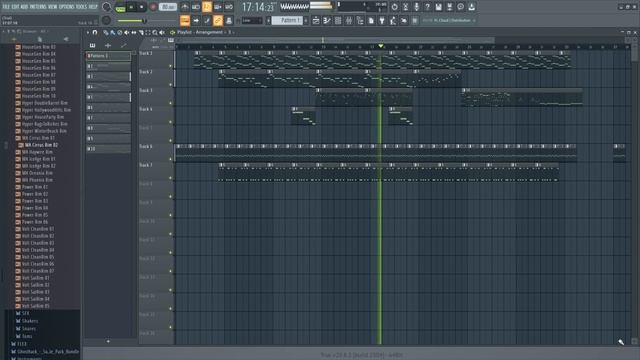Click the render export icon

(449, 7)
